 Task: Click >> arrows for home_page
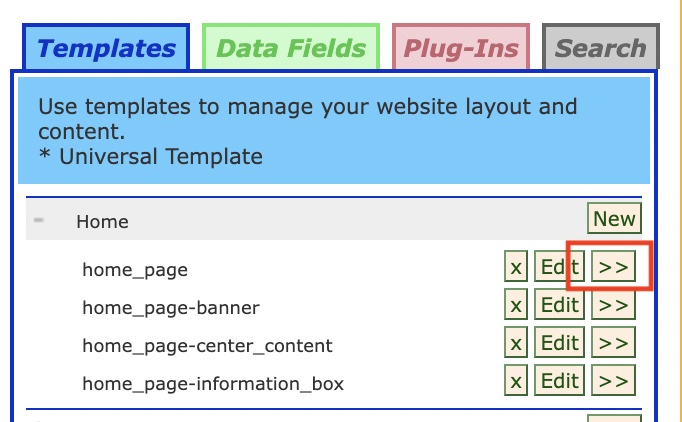tap(614, 268)
